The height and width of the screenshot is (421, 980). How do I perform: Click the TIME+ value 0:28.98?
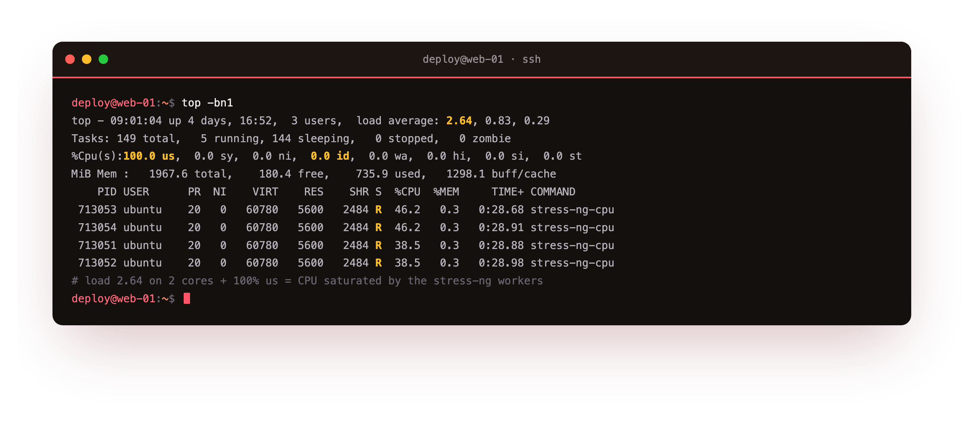(x=501, y=263)
